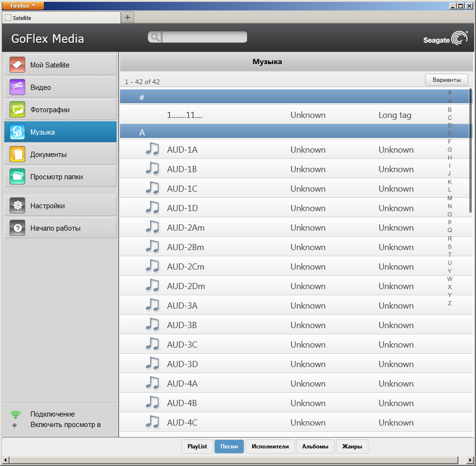Jump to letter M in alphabet index
476x466 pixels.
click(x=450, y=198)
